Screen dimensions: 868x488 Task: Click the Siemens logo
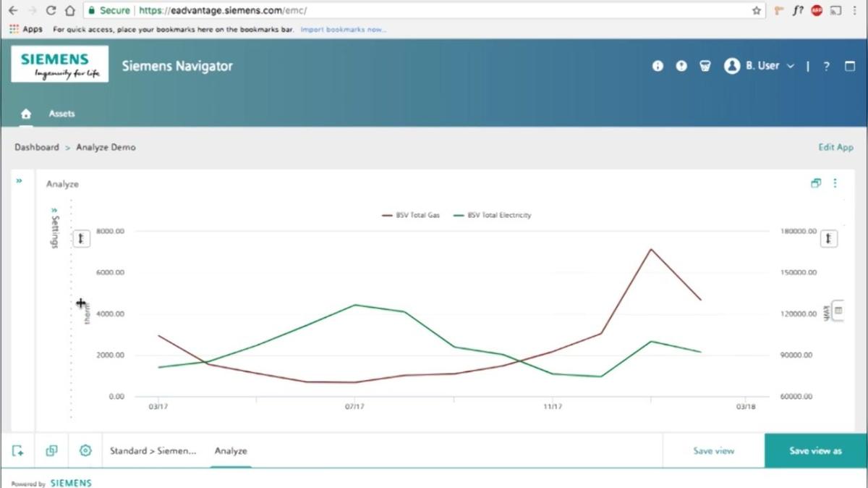point(60,64)
